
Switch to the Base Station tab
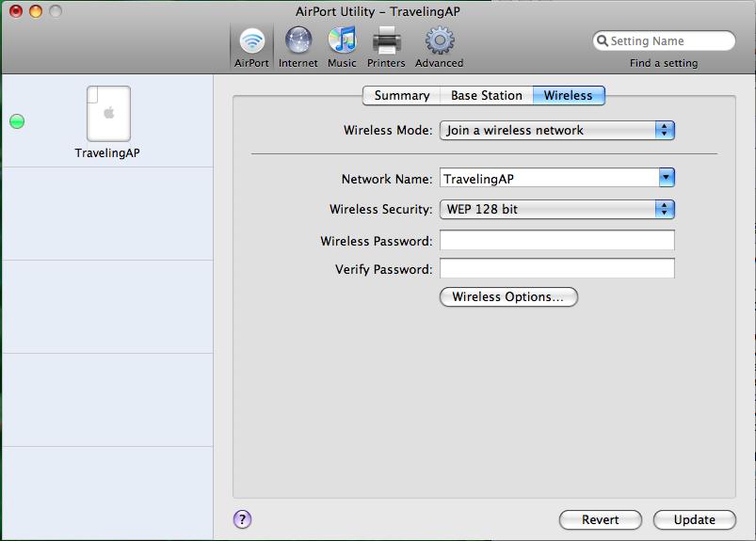[x=487, y=95]
